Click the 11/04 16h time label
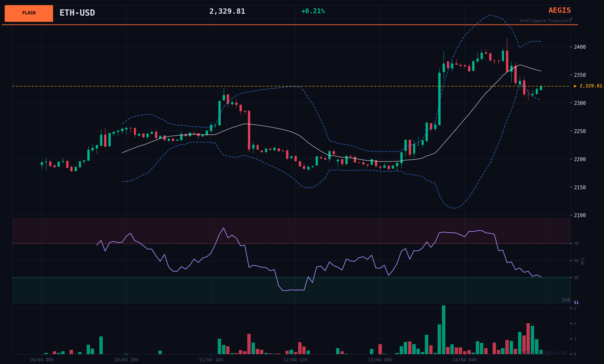Screen dimensions: 604x364 click(x=211, y=360)
